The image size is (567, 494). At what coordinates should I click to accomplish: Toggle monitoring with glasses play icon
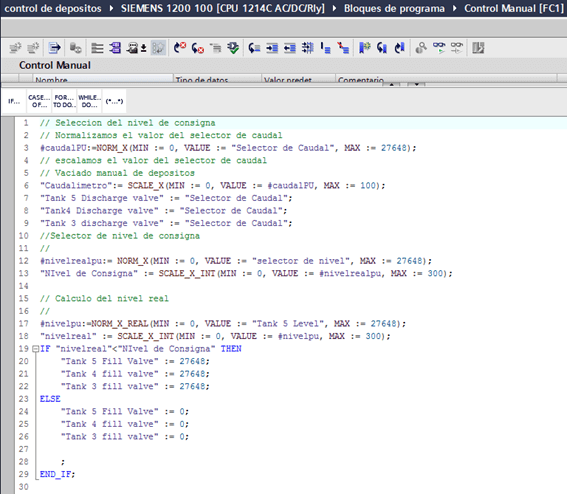[x=439, y=48]
